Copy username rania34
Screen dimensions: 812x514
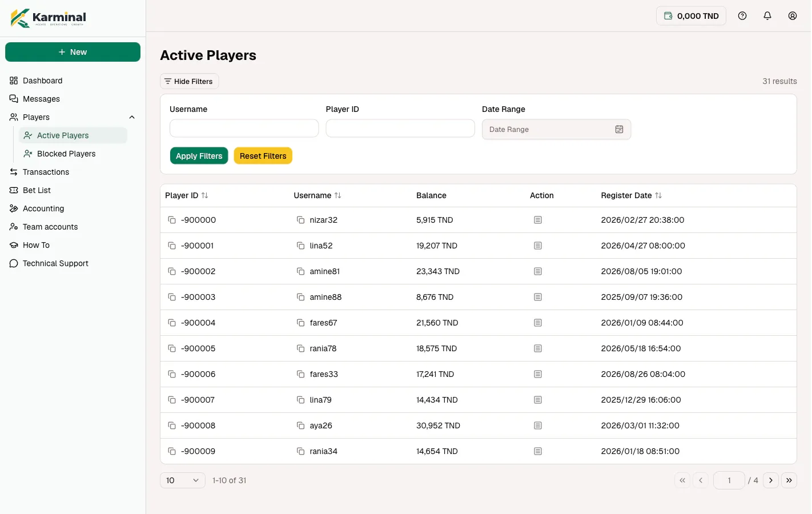click(300, 451)
